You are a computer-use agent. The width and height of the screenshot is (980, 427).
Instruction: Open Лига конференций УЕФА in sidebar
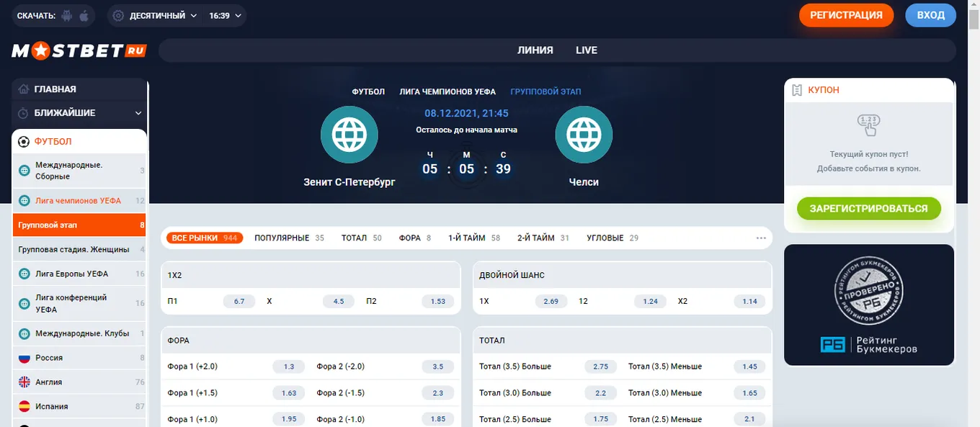79,303
